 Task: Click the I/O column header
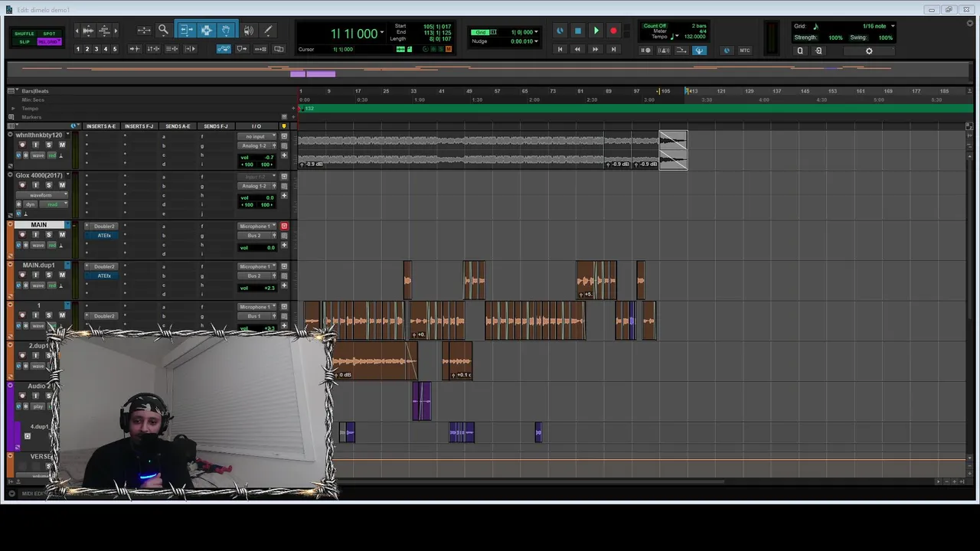coord(256,126)
